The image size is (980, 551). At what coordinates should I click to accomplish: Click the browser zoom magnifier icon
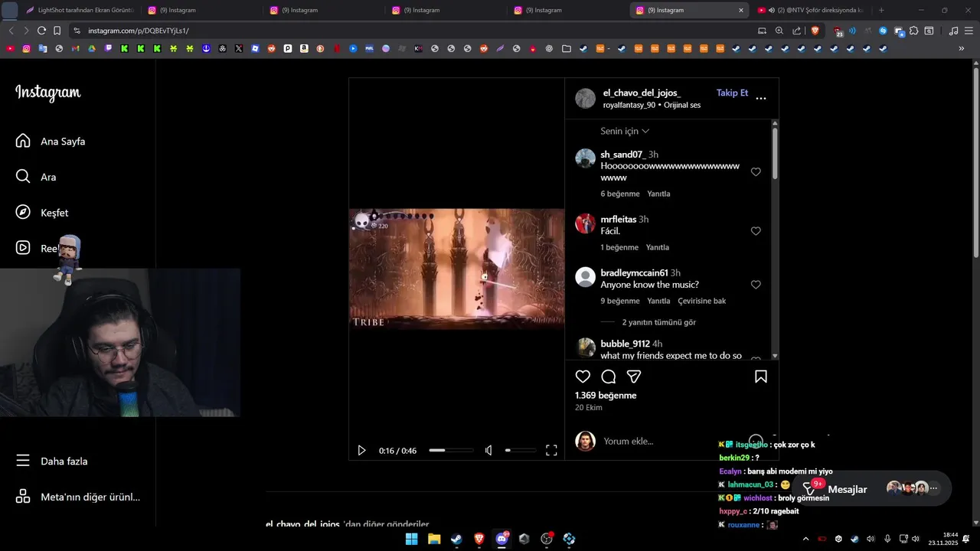tap(779, 31)
